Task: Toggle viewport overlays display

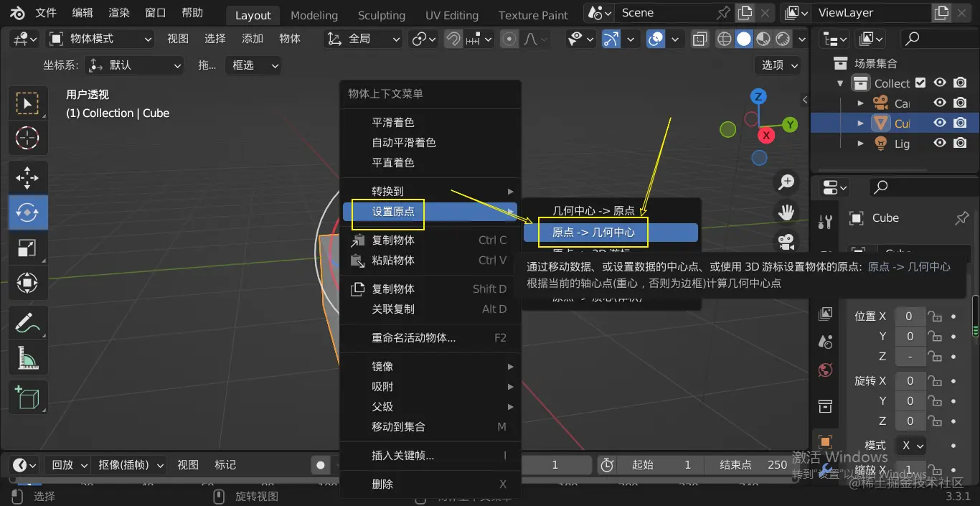Action: point(656,39)
